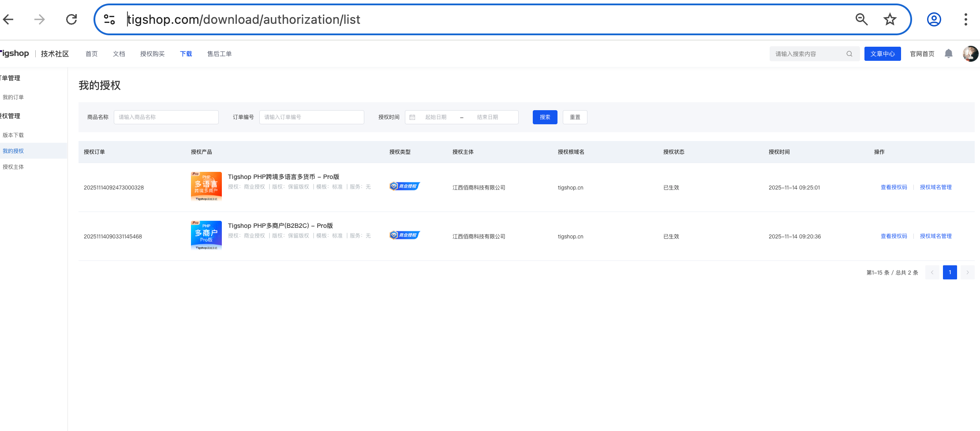The image size is (980, 431).
Task: Open the site information icon in address bar
Action: point(109,19)
